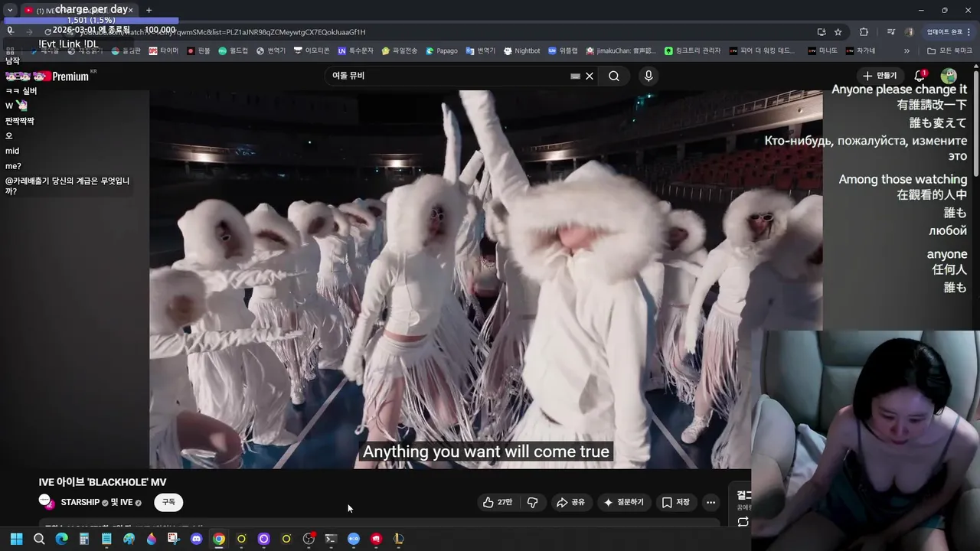Subscribe with the 구독 button

(168, 502)
